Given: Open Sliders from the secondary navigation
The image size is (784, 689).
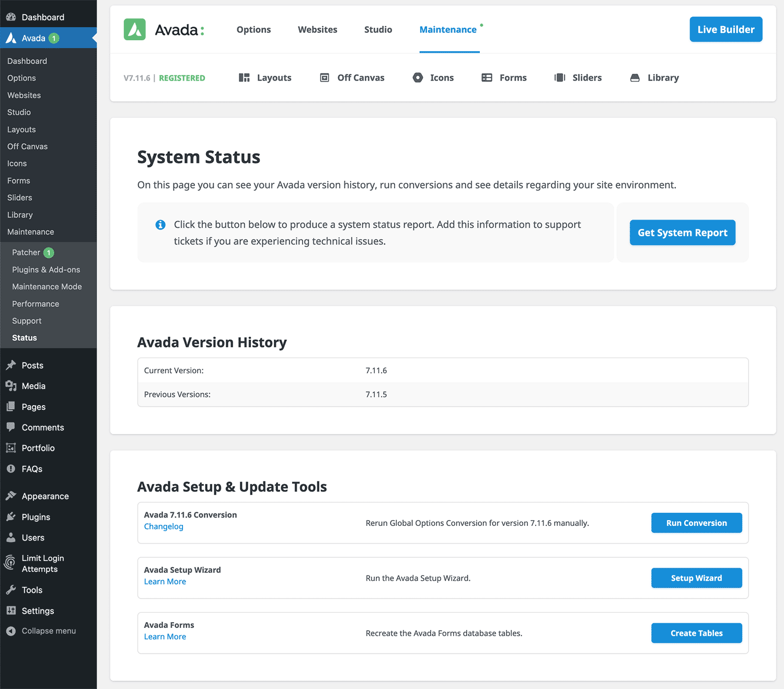Looking at the screenshot, I should point(578,77).
